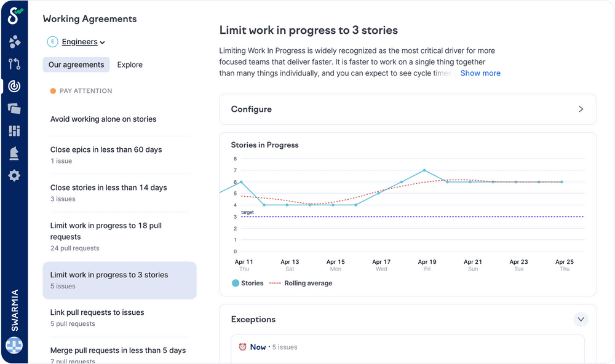Click the user avatar at sidebar bottom

pos(14,346)
